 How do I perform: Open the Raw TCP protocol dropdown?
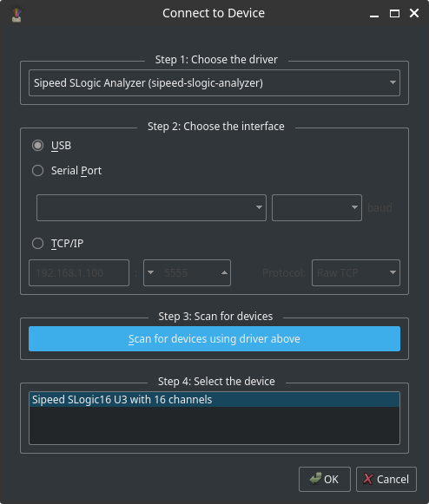point(356,273)
